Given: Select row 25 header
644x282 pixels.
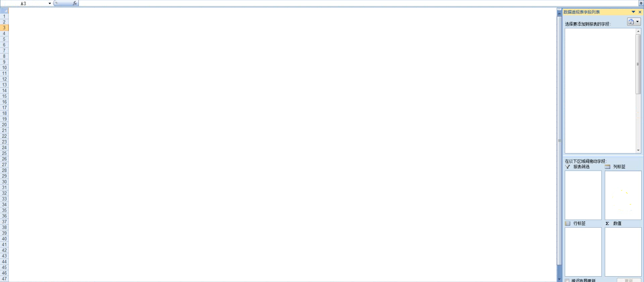Looking at the screenshot, I should 4,153.
